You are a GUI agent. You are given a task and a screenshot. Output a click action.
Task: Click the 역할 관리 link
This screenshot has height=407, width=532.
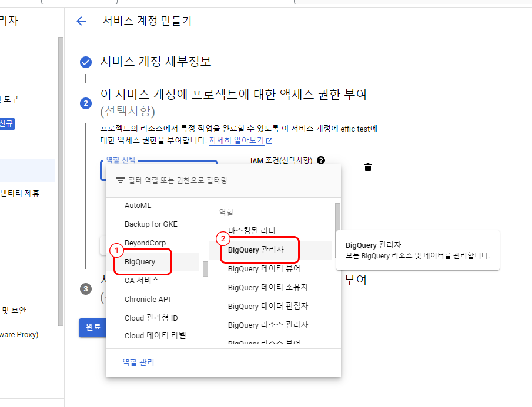[x=138, y=362]
